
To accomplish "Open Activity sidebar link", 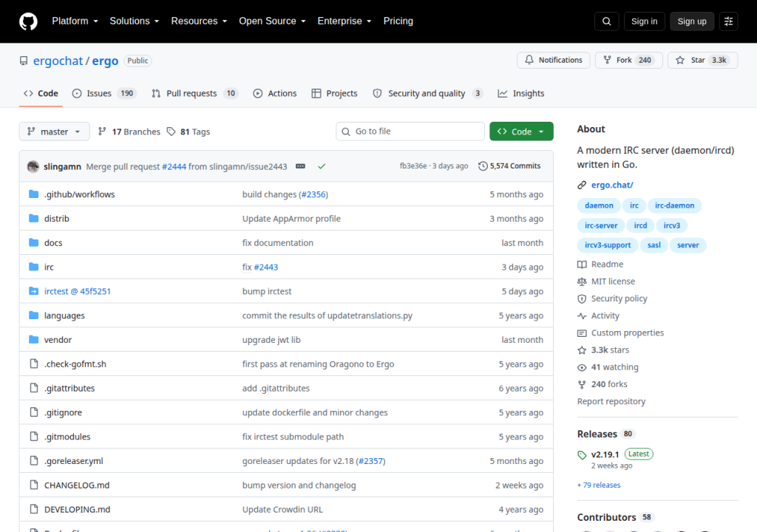I will point(598,316).
